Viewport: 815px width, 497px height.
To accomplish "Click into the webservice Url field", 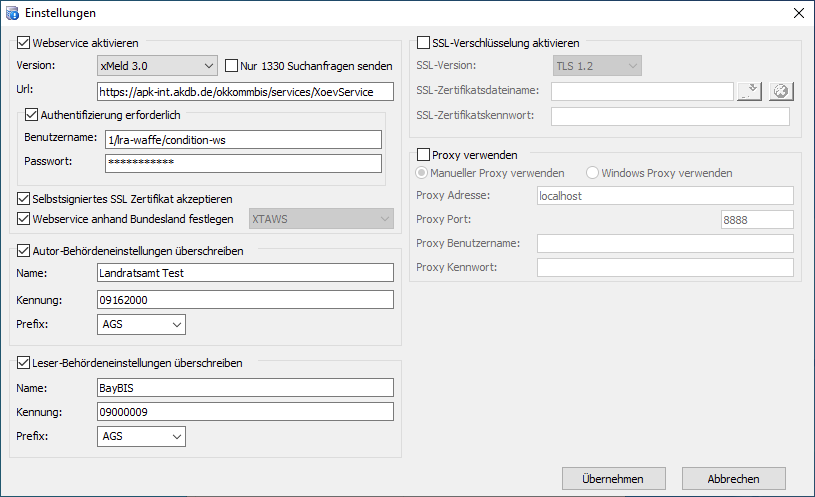I will [245, 92].
